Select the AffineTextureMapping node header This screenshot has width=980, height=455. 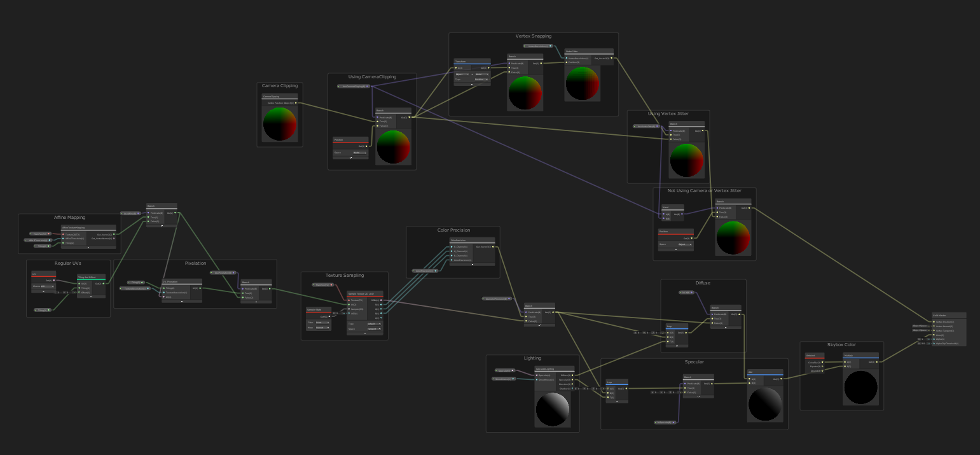88,227
